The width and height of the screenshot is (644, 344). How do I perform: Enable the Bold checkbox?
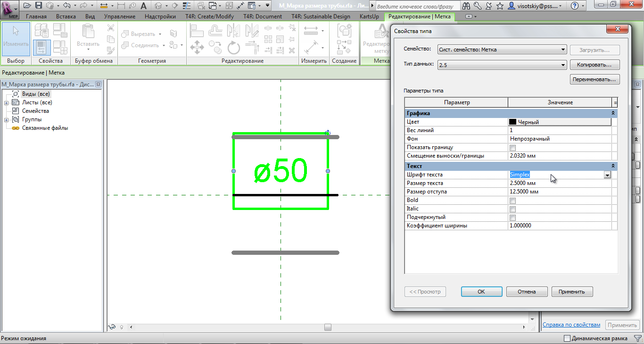pyautogui.click(x=512, y=201)
